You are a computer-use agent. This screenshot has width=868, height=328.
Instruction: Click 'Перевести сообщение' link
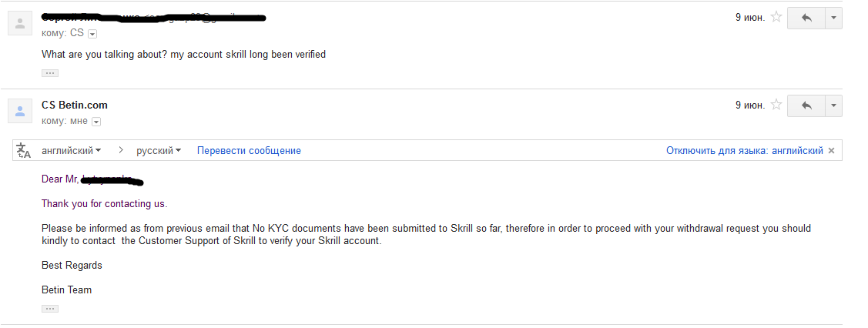tap(249, 150)
